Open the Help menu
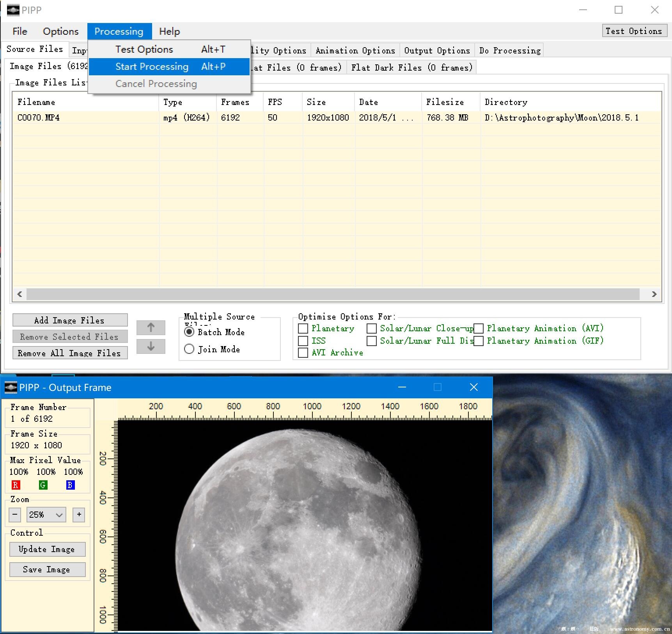Screen dimensions: 672x634 coord(169,31)
